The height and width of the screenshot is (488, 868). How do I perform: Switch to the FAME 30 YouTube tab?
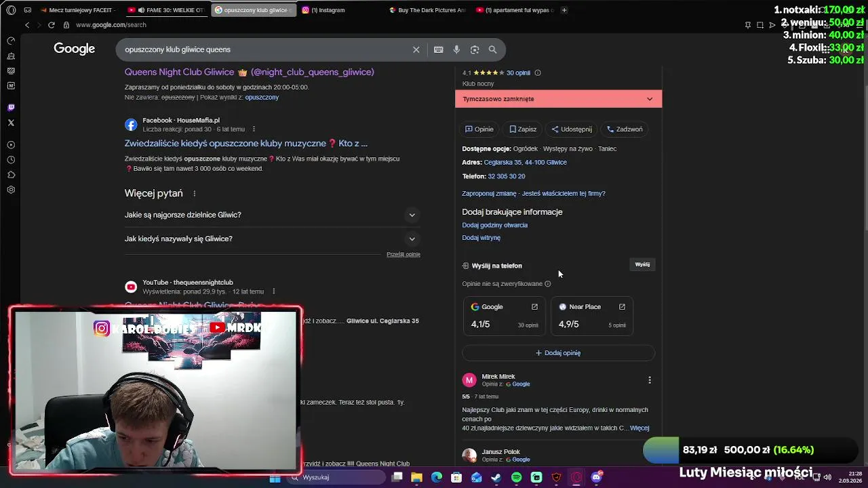pos(167,10)
